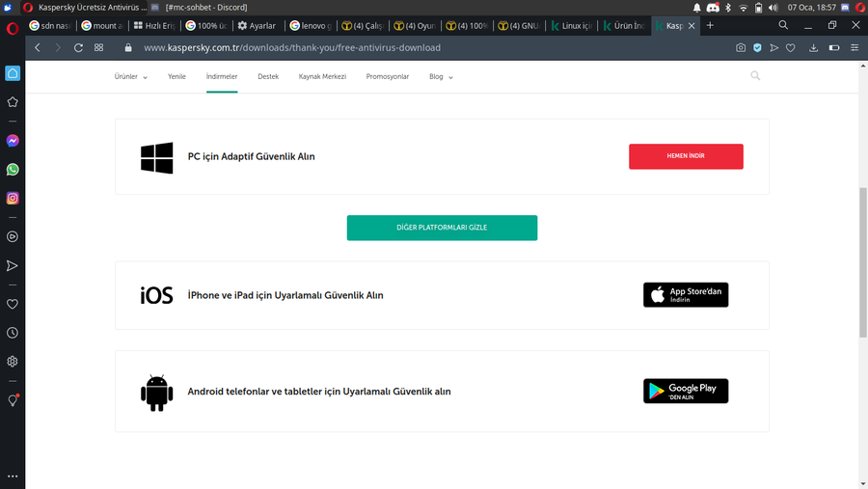Open downloads arrow in address bar
This screenshot has width=868, height=489.
tap(813, 47)
